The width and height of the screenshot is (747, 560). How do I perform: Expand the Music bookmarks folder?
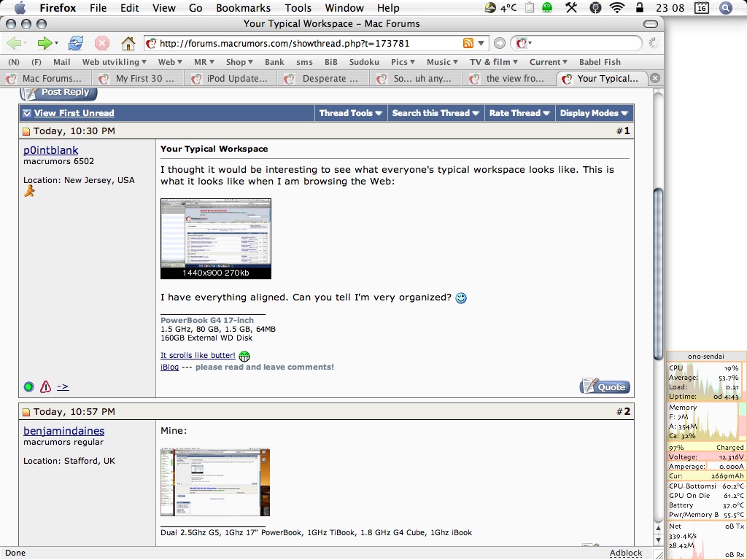[442, 62]
